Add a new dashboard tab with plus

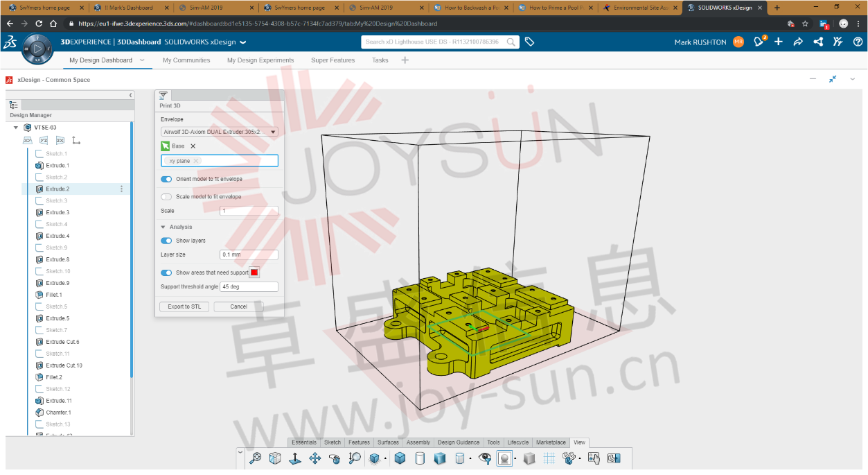click(405, 60)
